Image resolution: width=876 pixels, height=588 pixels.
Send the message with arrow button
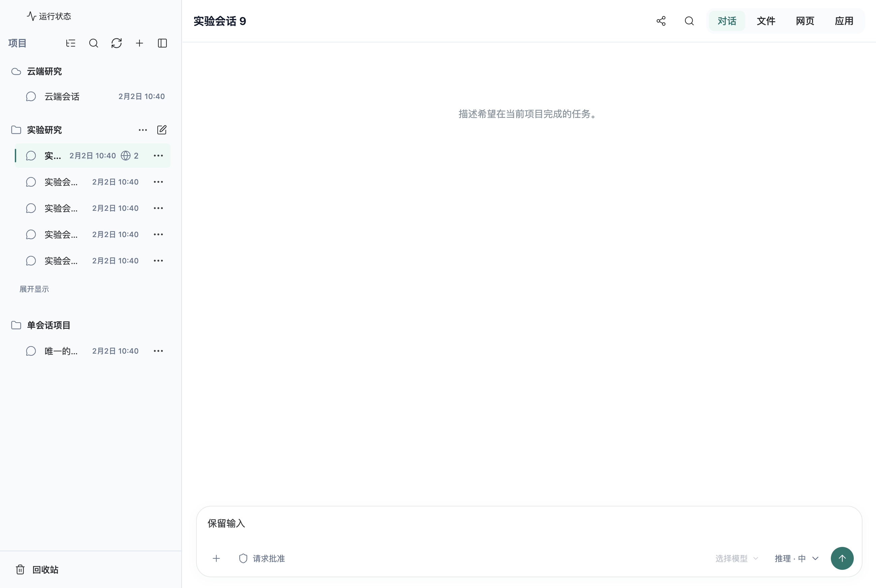click(842, 558)
